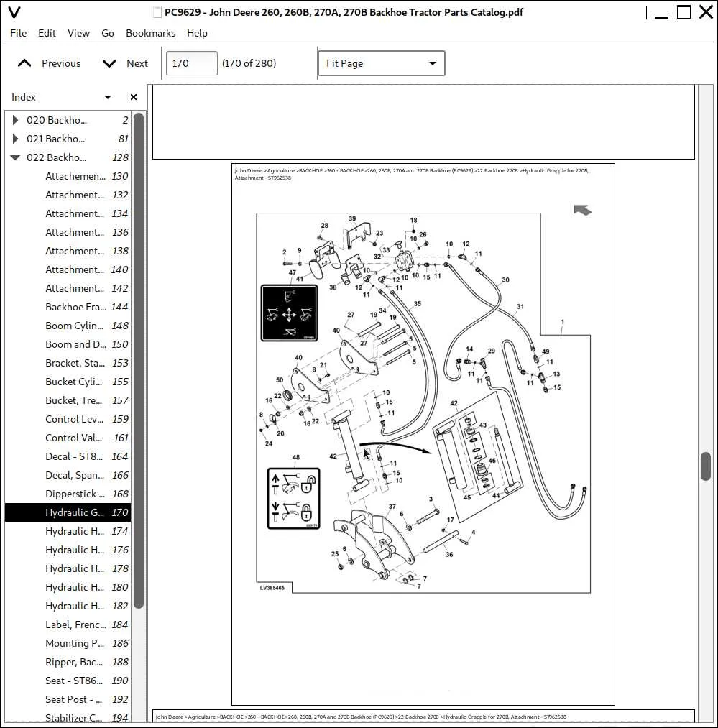Go to the previous page with the up arrow
The height and width of the screenshot is (728, 718).
coord(24,63)
